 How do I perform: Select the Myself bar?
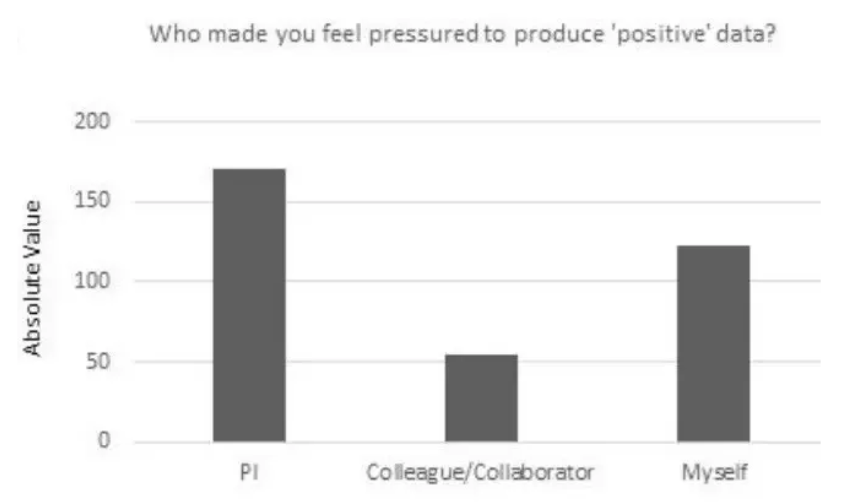click(x=713, y=343)
